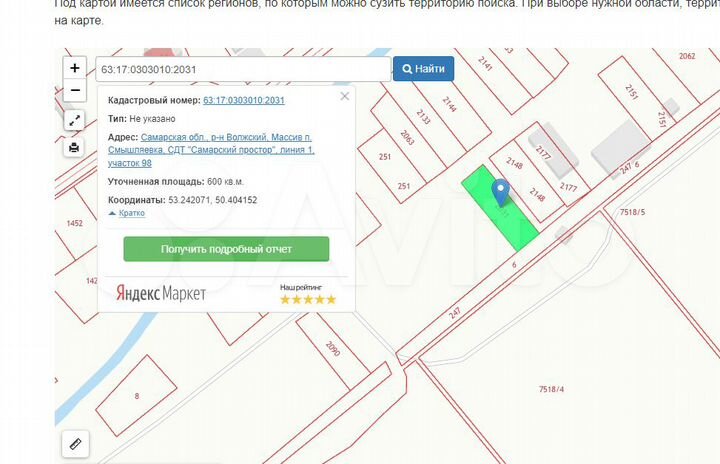The image size is (720, 464).
Task: Click the Яндекс Маркет logo
Action: [161, 293]
